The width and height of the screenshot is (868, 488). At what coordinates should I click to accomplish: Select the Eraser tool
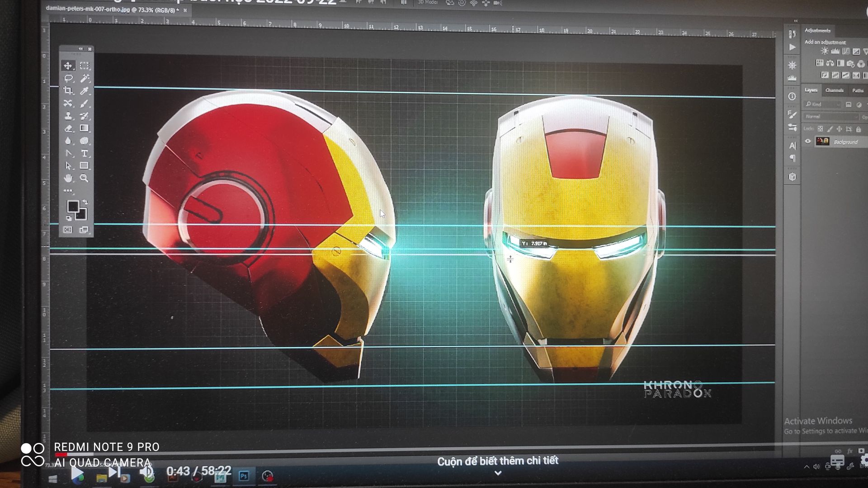click(x=68, y=129)
